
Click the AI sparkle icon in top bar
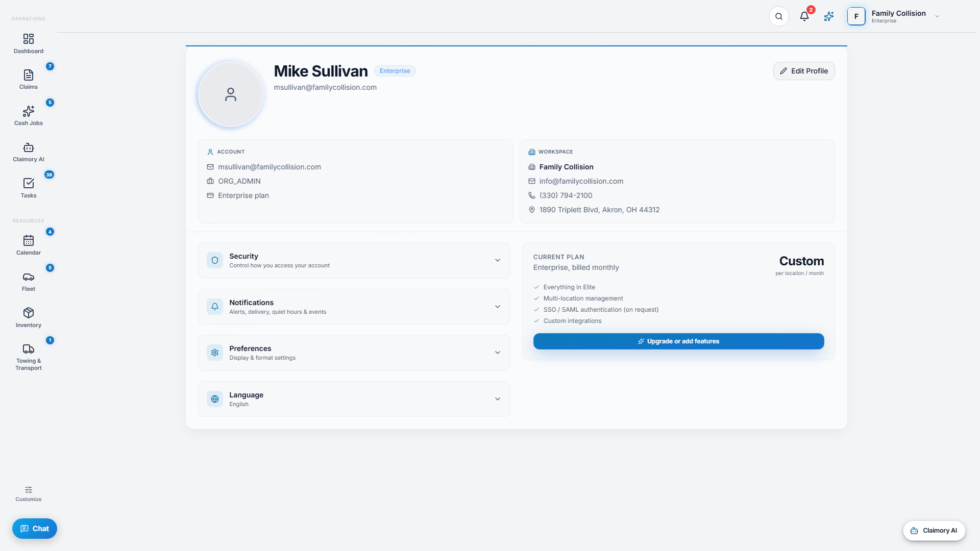(x=829, y=16)
